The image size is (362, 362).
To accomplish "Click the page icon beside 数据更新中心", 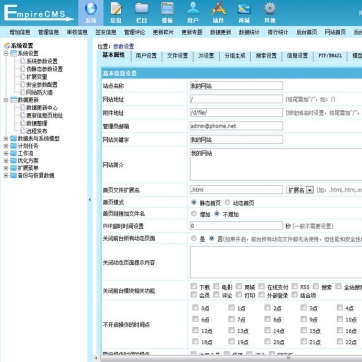I will click(x=22, y=108).
